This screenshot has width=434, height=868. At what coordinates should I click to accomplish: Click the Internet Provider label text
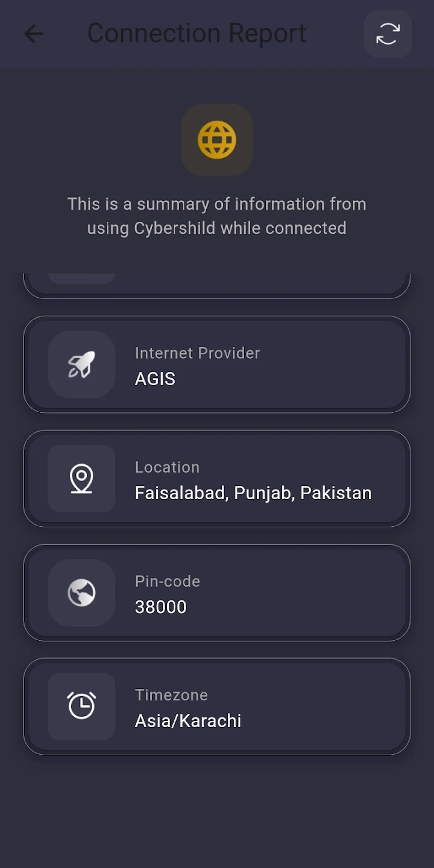[x=197, y=353]
